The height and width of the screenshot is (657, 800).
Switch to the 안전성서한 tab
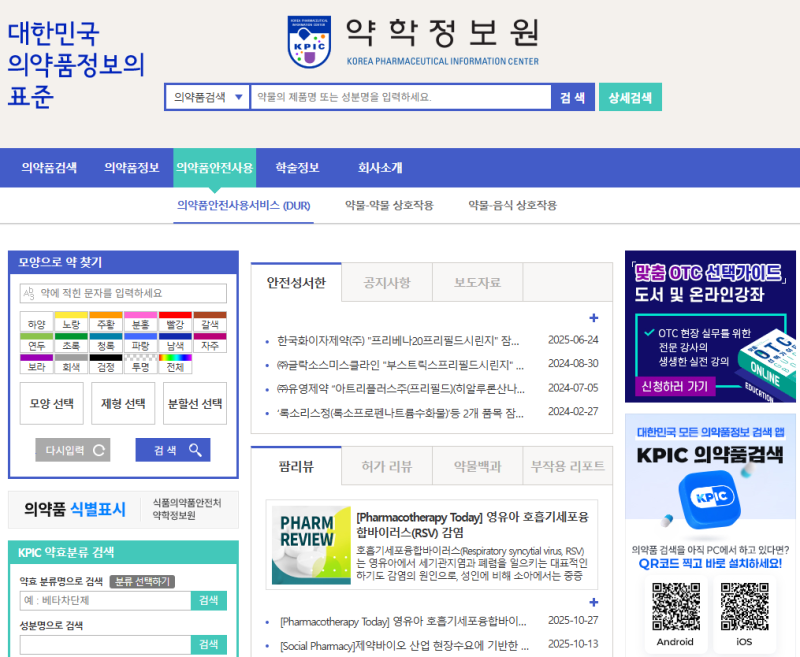point(296,283)
